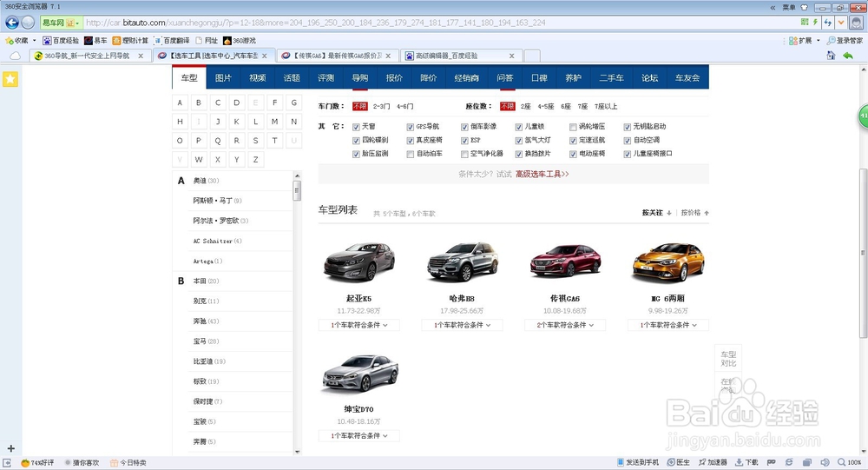The height and width of the screenshot is (470, 868).
Task: Expand MG 6两厢 matching models dropdown
Action: pyautogui.click(x=668, y=325)
